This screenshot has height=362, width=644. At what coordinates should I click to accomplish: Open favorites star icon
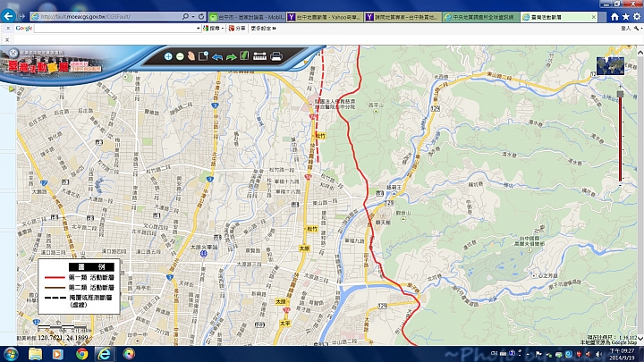tap(625, 16)
